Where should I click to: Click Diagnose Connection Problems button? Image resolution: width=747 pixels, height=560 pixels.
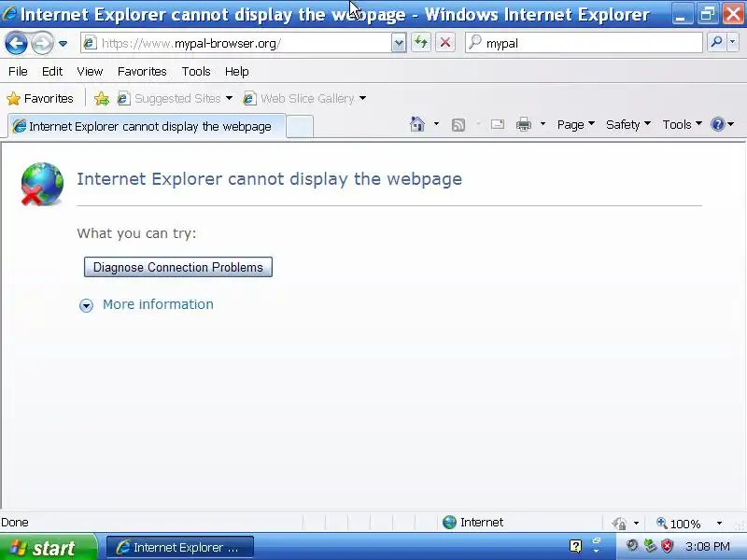coord(178,267)
